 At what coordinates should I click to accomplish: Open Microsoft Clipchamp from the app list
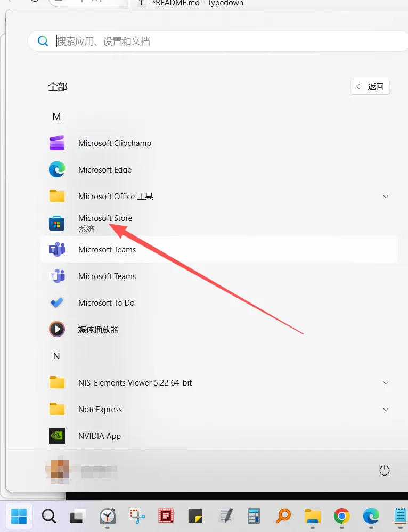click(219, 143)
